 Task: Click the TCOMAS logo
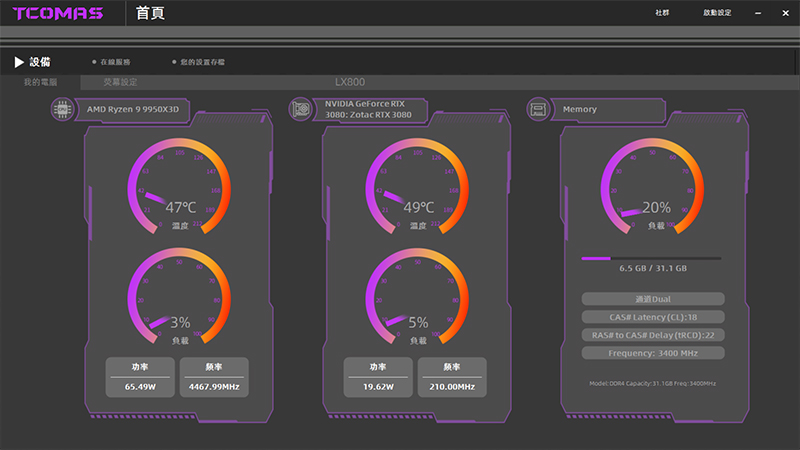click(59, 14)
